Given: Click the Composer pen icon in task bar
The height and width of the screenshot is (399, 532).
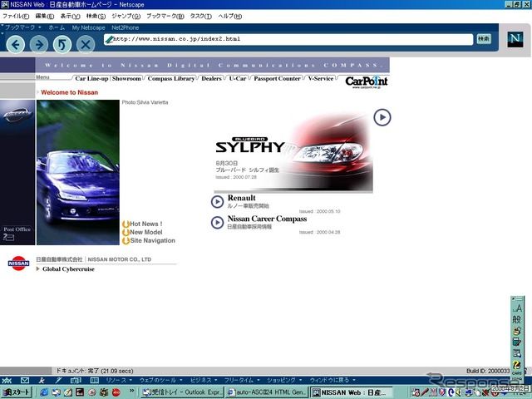Looking at the screenshot, I should 59,381.
